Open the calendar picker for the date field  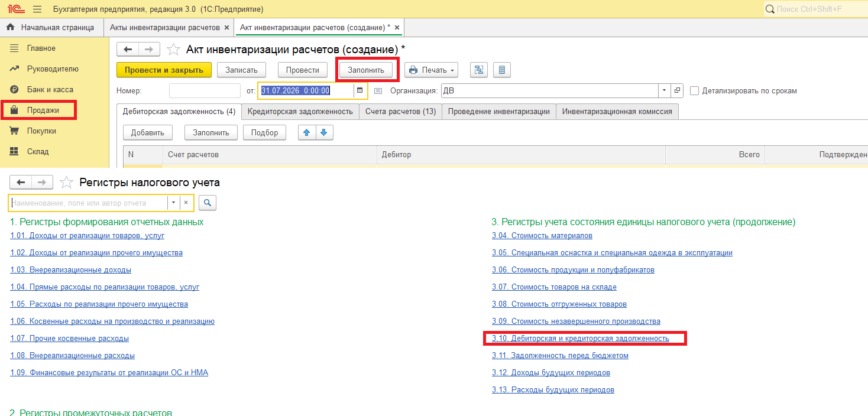click(359, 90)
